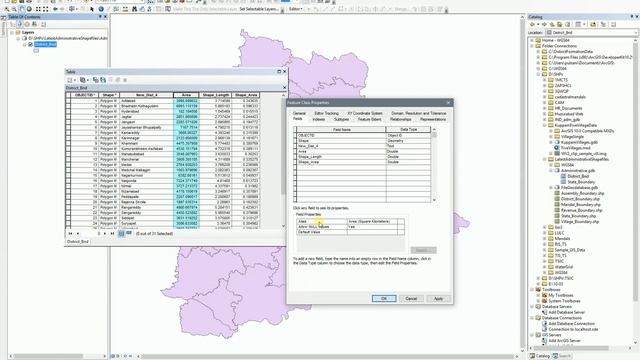Collapse the D:\SHPs folder node
Screen dimensions: 640x360
pos(538,74)
